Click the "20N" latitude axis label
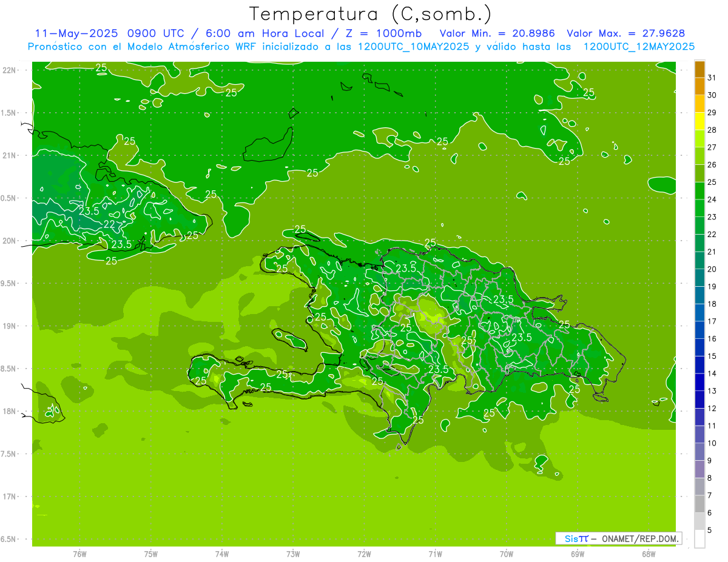Image resolution: width=728 pixels, height=562 pixels. (10, 241)
